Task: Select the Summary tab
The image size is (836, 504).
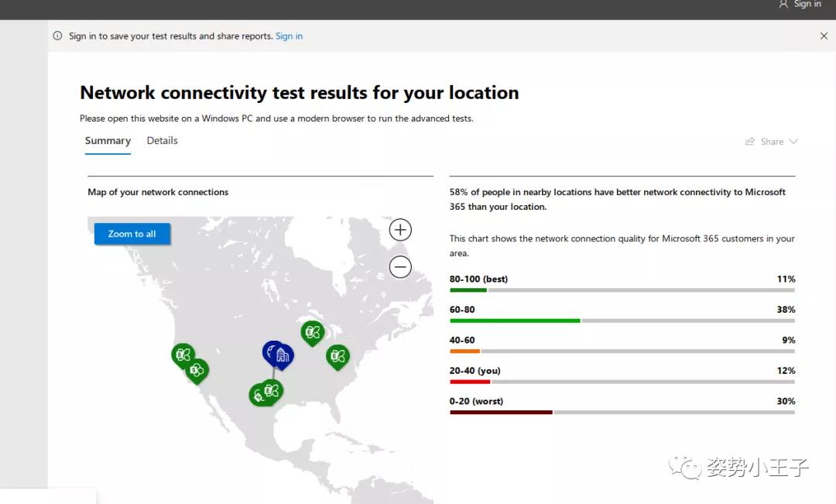Action: click(108, 141)
